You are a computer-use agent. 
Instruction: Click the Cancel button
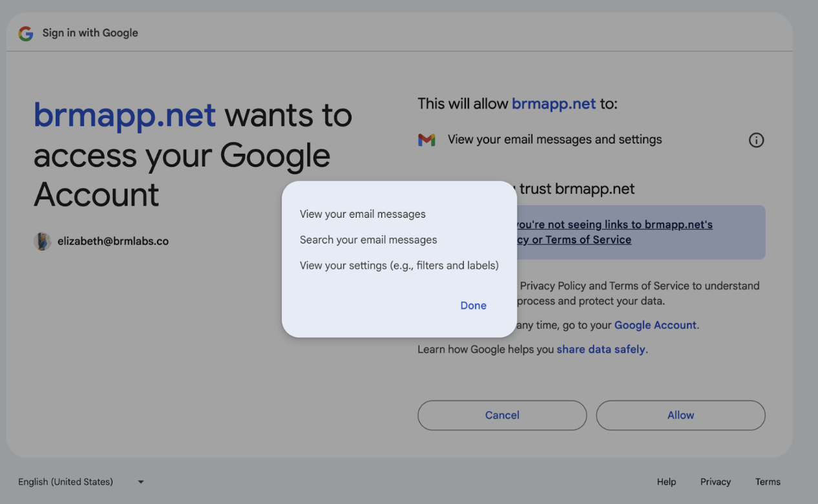[502, 415]
